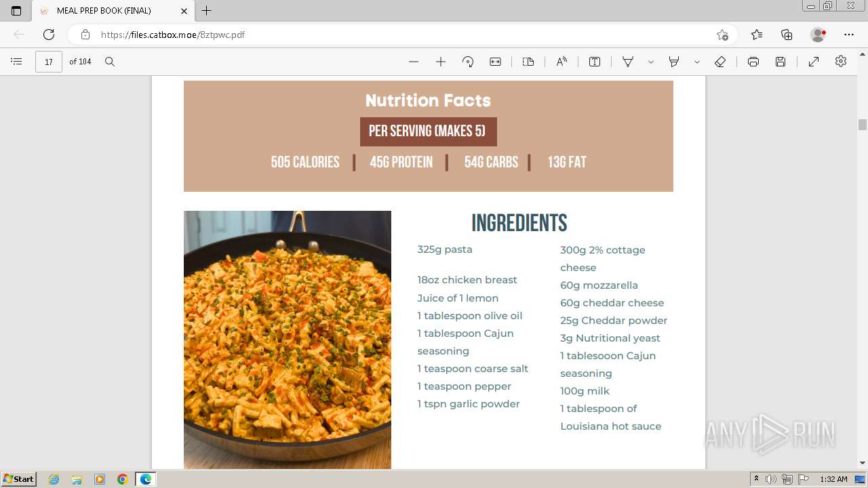Refresh the current page

(49, 35)
